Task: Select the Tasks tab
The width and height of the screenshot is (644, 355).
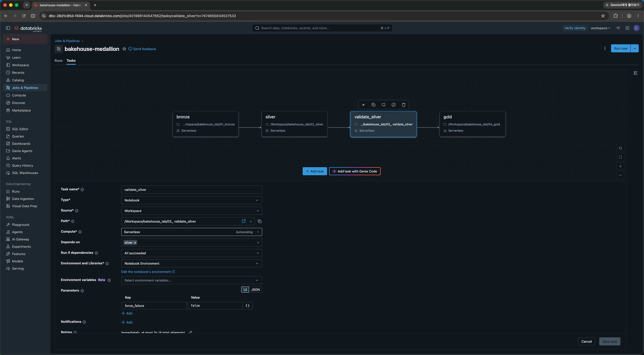Action: pyautogui.click(x=71, y=60)
